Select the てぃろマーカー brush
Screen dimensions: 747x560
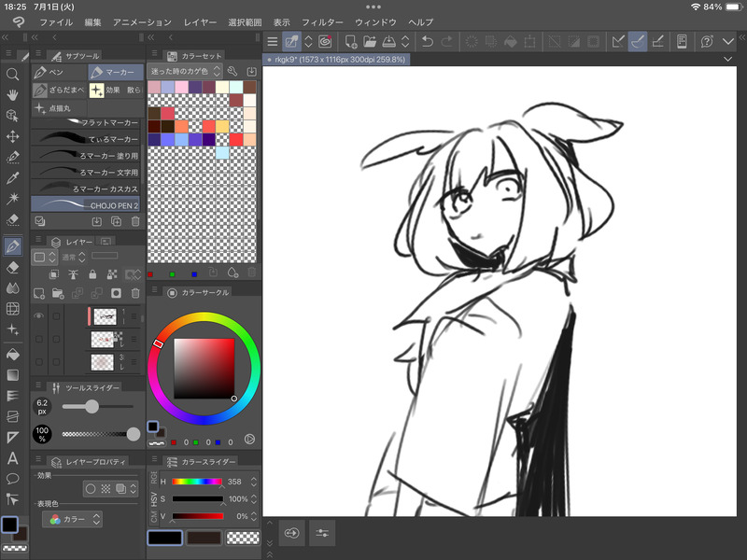(x=86, y=139)
